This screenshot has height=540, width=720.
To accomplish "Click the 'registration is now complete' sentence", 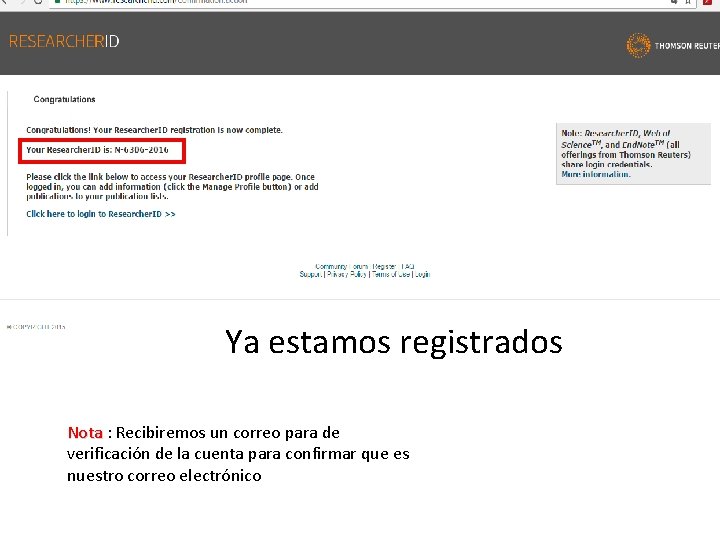I will point(154,130).
